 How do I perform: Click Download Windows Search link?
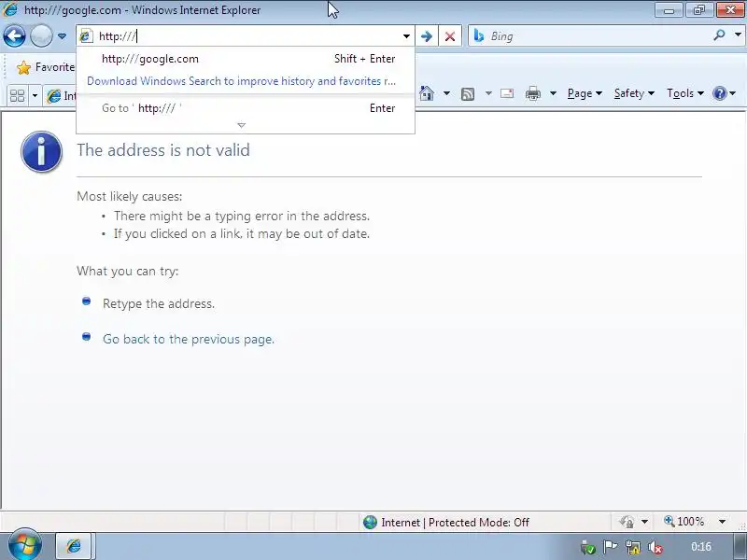[241, 81]
